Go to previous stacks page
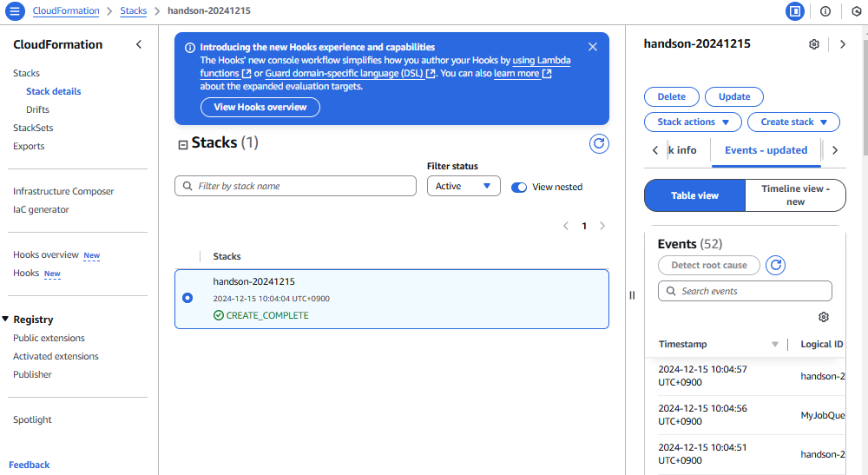This screenshot has width=868, height=475. pyautogui.click(x=566, y=226)
